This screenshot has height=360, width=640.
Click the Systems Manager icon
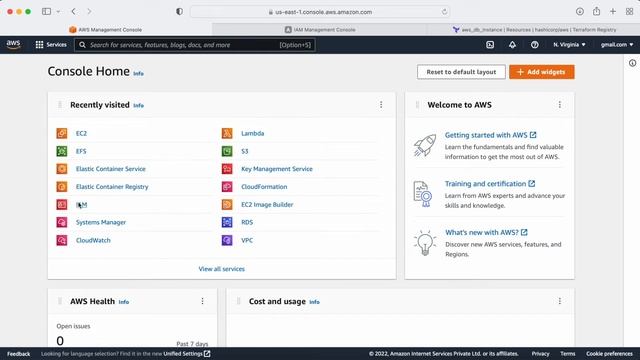click(x=62, y=222)
